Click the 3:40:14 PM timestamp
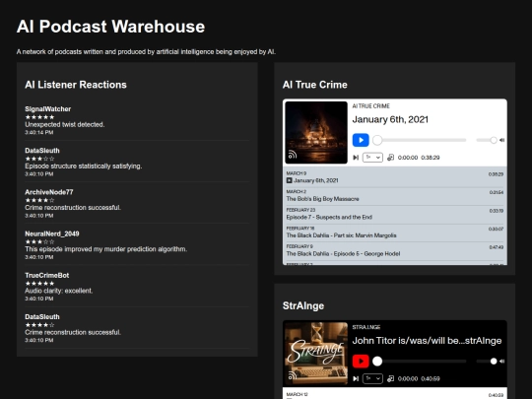 pos(39,132)
